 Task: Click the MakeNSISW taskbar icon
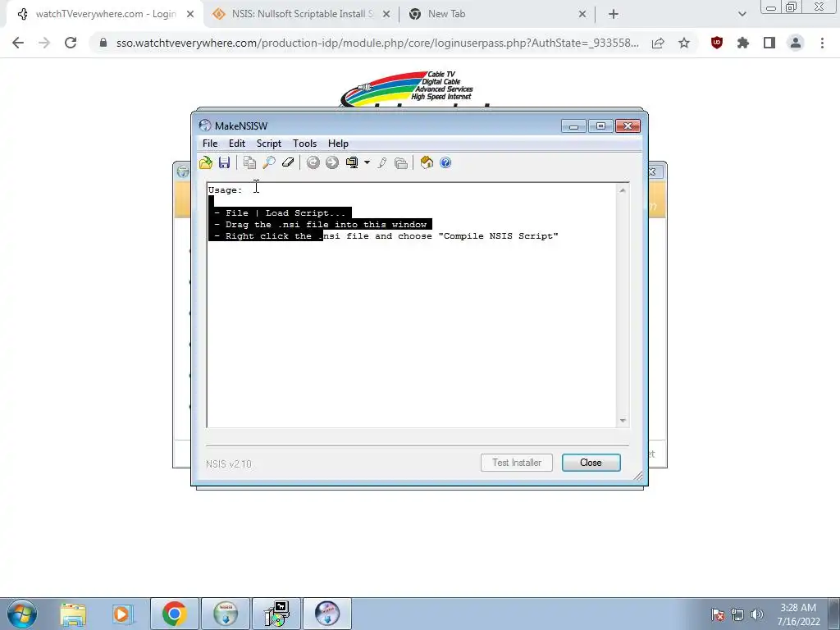[x=328, y=614]
